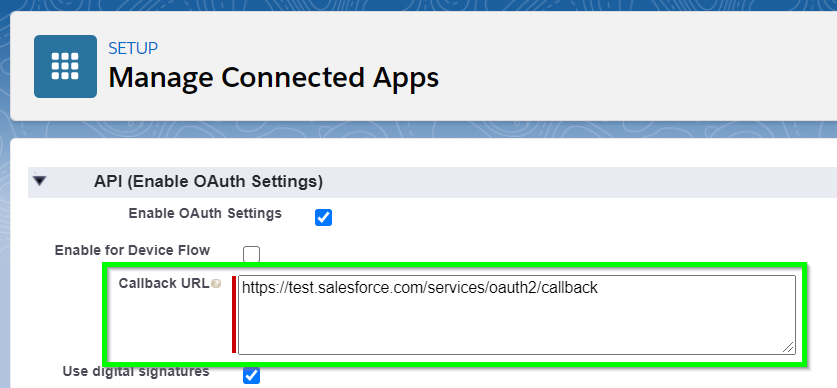Click the Enable OAuth Settings label
Screen dimensions: 837x388
click(x=205, y=213)
